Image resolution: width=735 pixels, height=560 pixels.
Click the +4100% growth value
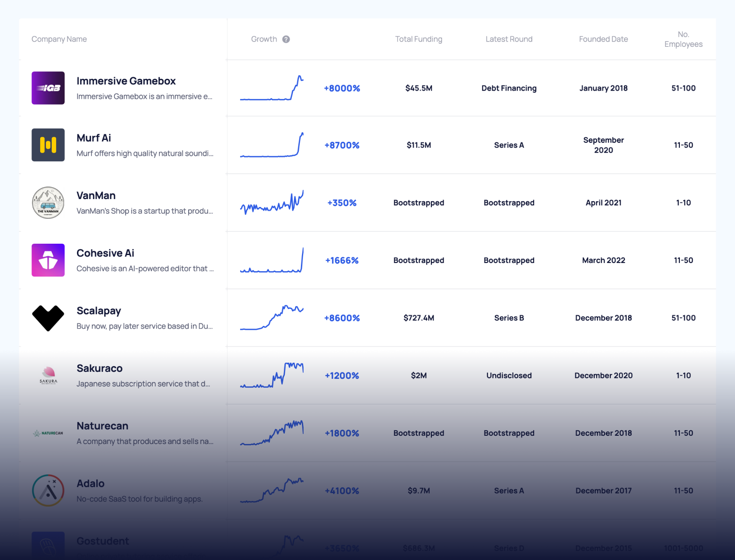342,491
